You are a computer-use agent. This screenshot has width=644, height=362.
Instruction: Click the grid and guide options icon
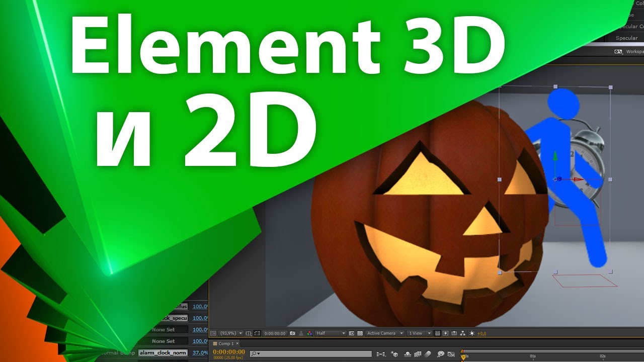(x=249, y=333)
